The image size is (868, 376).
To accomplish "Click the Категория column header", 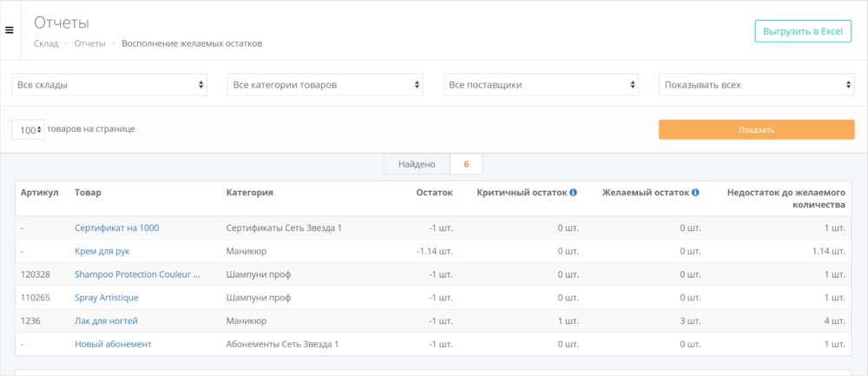I will tap(250, 193).
